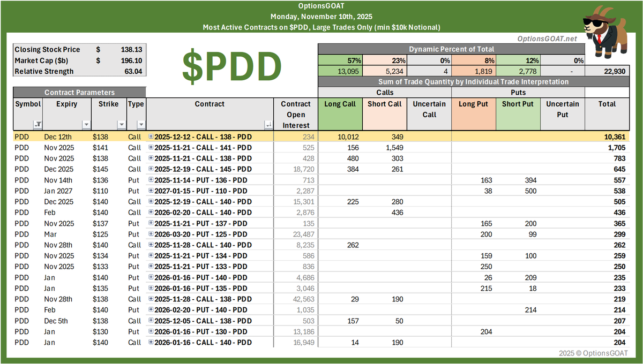This screenshot has height=364, width=643.
Task: Open the Expiry column dropdown arrow
Action: [x=86, y=125]
